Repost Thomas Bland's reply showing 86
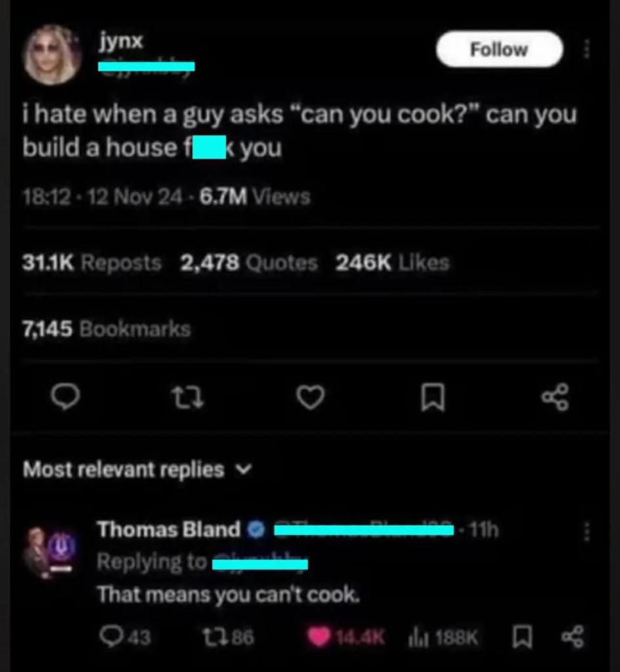Viewport: 620px width, 672px height. (228, 637)
